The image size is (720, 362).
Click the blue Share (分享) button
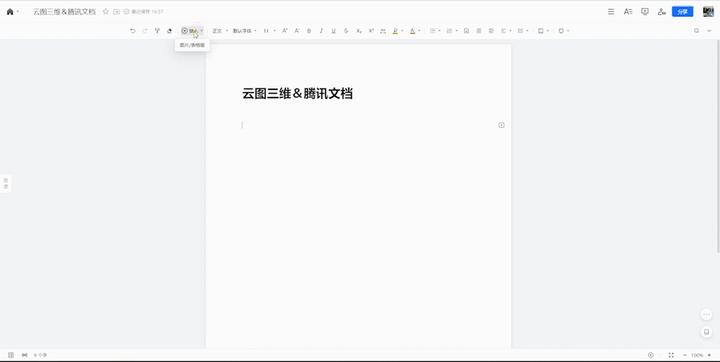click(682, 12)
